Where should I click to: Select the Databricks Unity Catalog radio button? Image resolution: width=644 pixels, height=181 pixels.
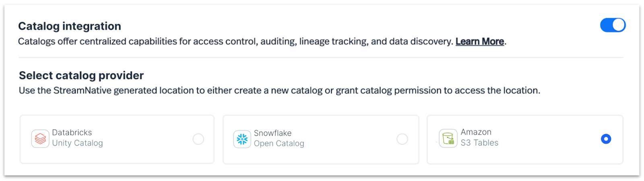198,139
